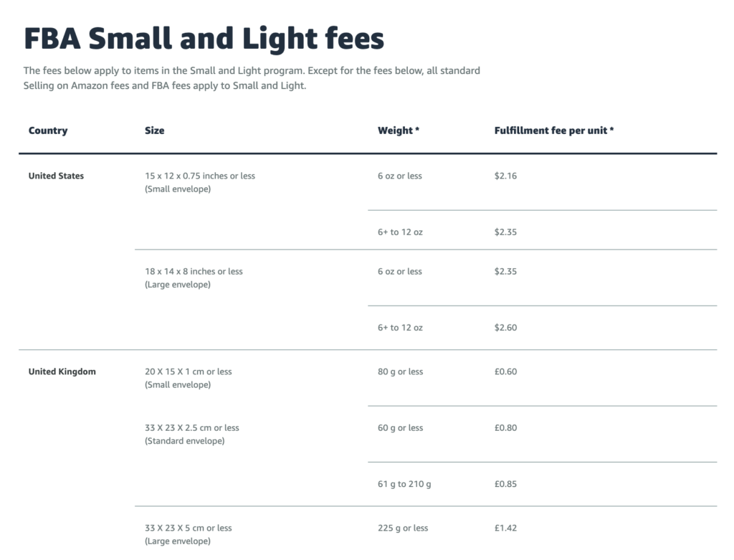Screen dimensions: 734x560
Task: Select the United States country cell
Action: (56, 176)
